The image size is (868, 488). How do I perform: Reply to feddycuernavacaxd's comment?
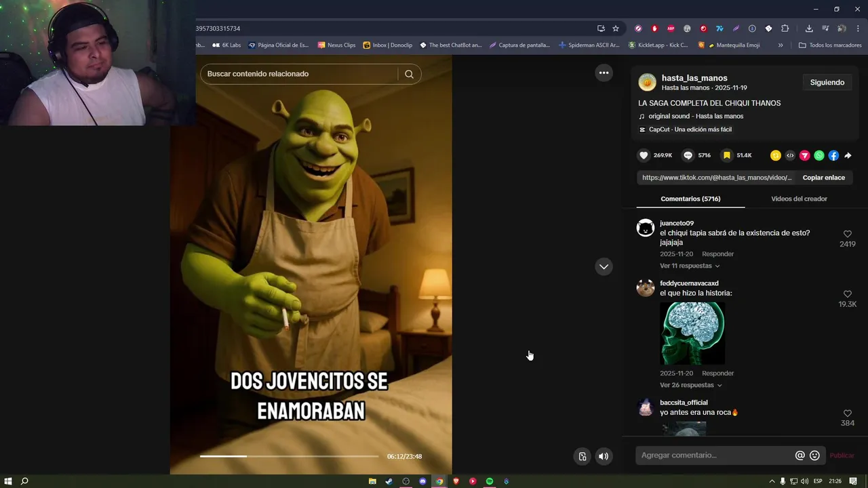tap(717, 373)
